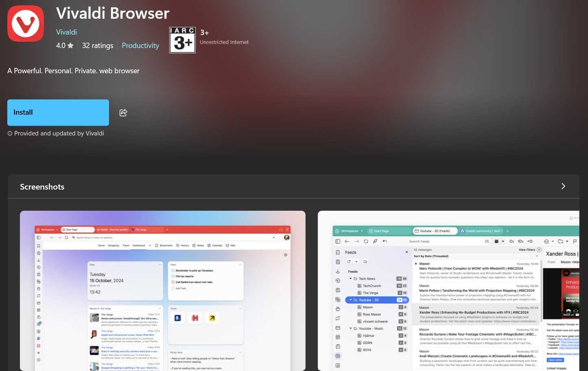This screenshot has height=371, width=588.
Task: Click the 'Vivaldi Browser' title text
Action: tap(113, 13)
